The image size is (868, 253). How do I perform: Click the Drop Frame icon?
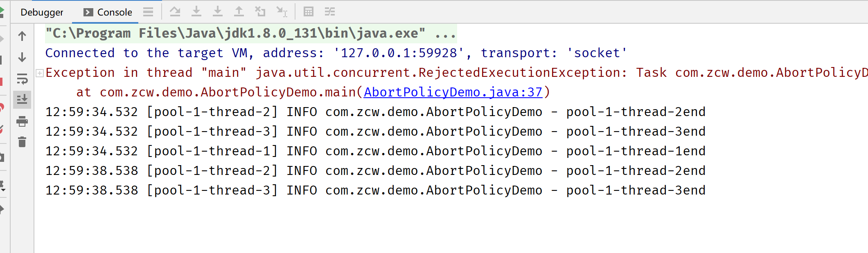tap(260, 11)
